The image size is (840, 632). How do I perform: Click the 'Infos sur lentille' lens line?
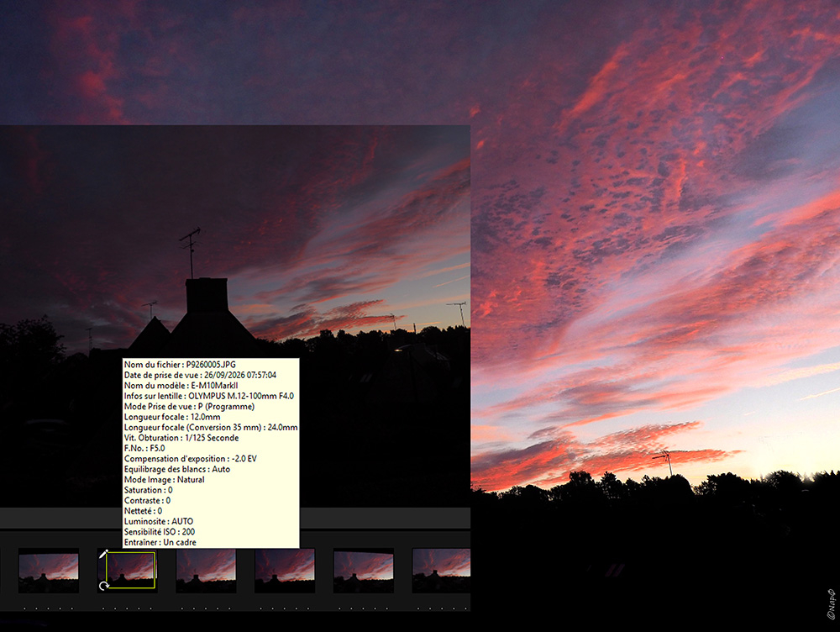point(209,396)
